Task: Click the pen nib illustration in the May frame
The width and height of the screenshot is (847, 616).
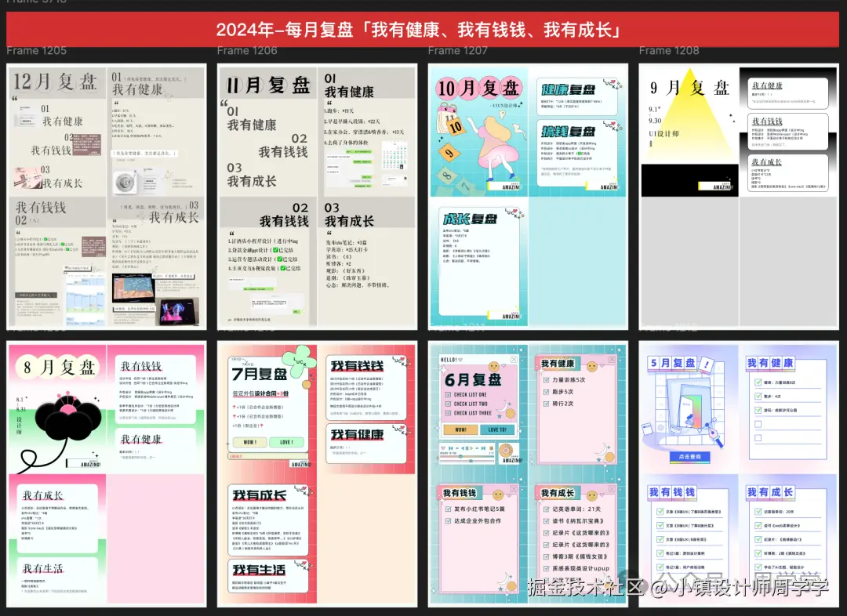Action: [714, 433]
